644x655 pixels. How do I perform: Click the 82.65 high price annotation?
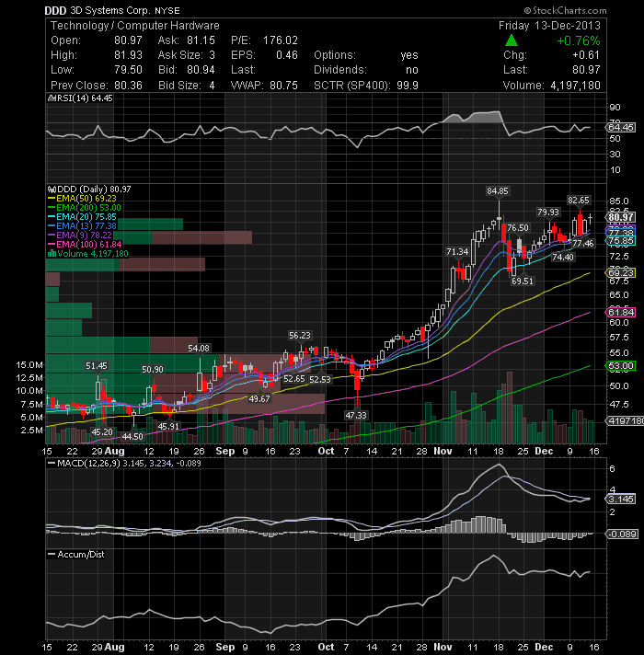pyautogui.click(x=579, y=201)
